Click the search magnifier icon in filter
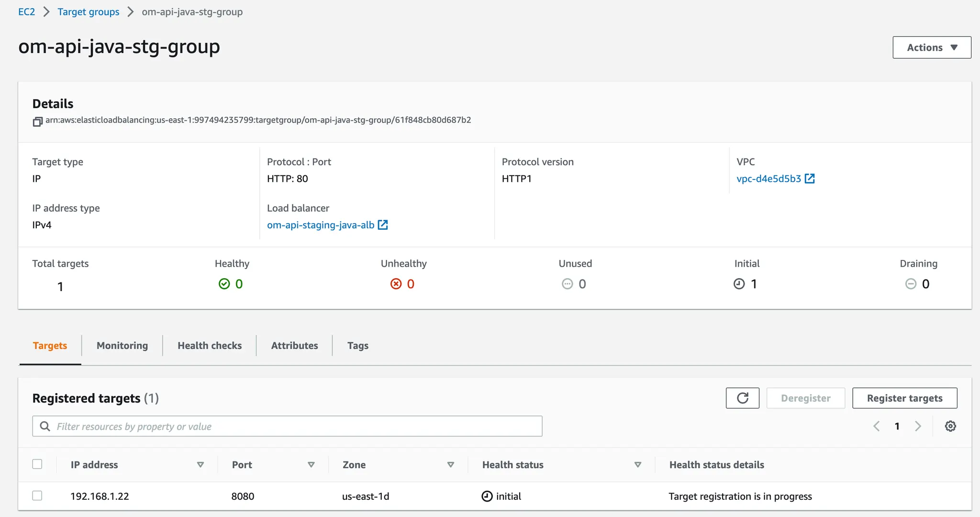The height and width of the screenshot is (517, 980). click(x=45, y=426)
